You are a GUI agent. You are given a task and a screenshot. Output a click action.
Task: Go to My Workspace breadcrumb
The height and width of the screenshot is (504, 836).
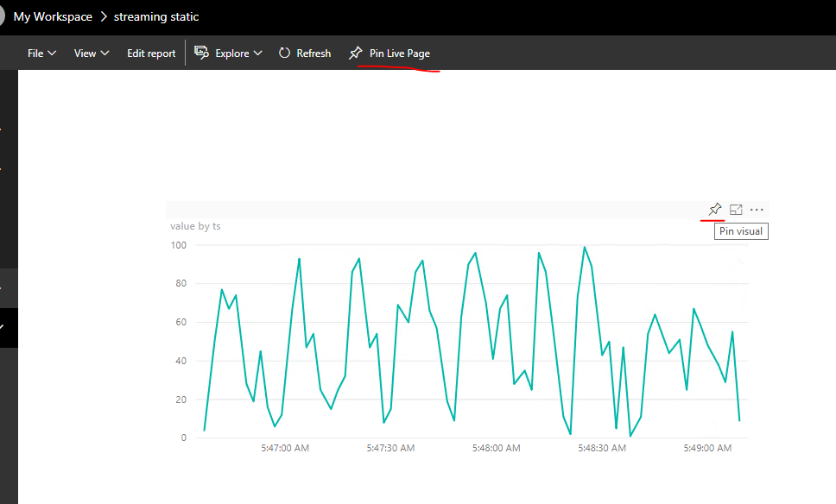pyautogui.click(x=53, y=16)
